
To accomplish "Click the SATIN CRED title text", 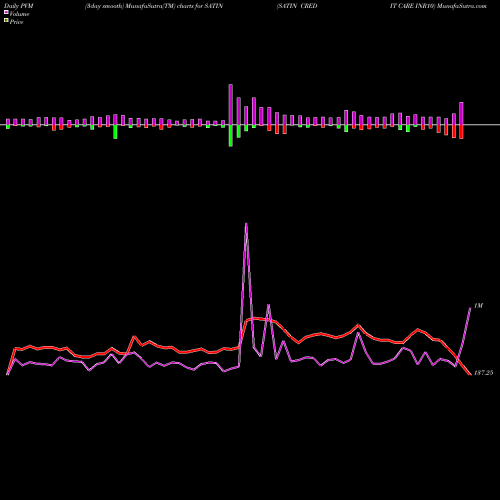I will 297,6.
